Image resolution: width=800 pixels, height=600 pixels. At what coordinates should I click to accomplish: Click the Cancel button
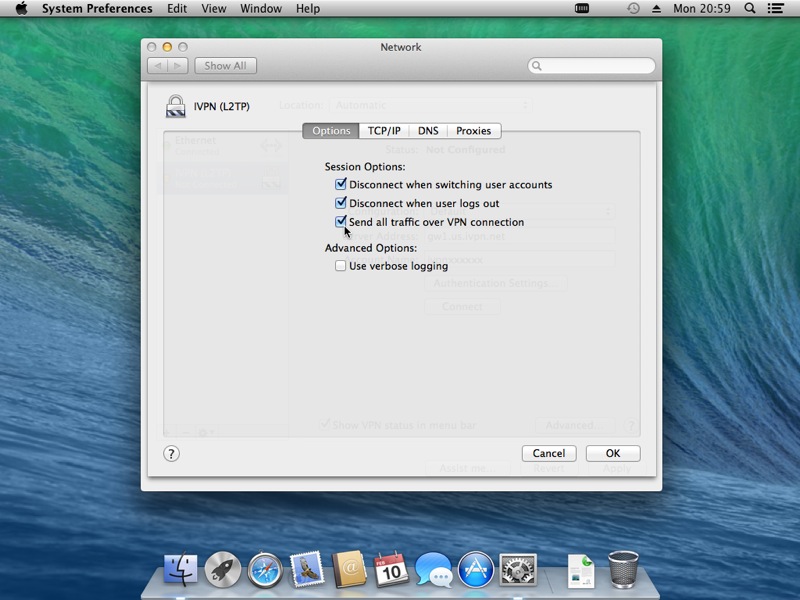click(549, 453)
